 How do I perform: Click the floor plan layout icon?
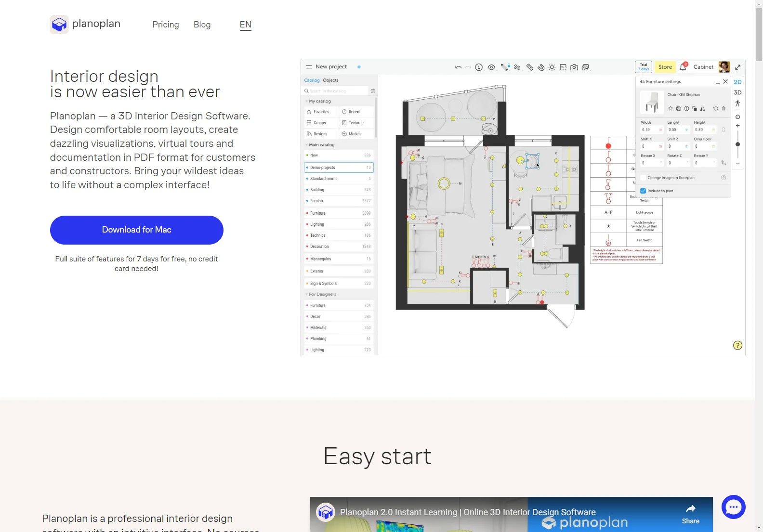point(563,67)
